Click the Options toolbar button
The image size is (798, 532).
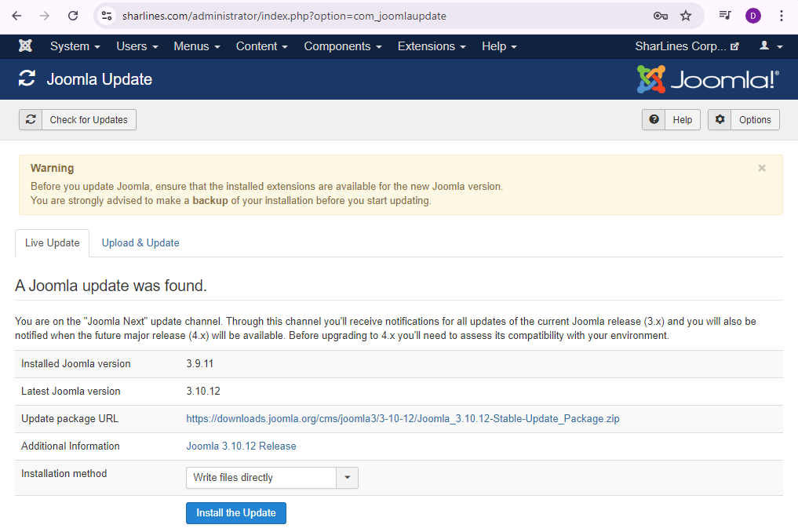tap(744, 119)
